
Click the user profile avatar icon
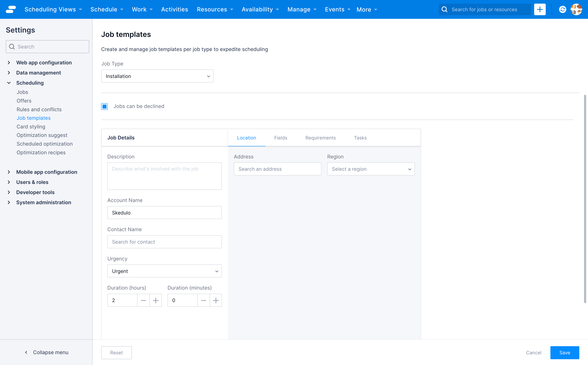tap(578, 9)
